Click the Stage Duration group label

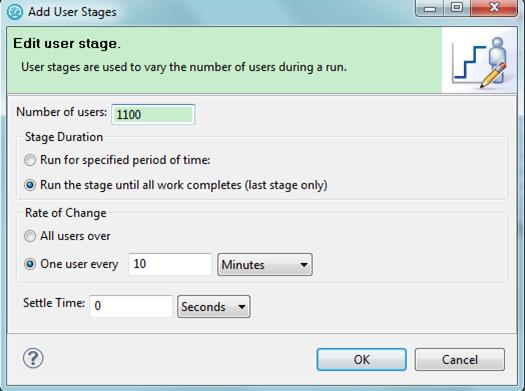pos(64,137)
